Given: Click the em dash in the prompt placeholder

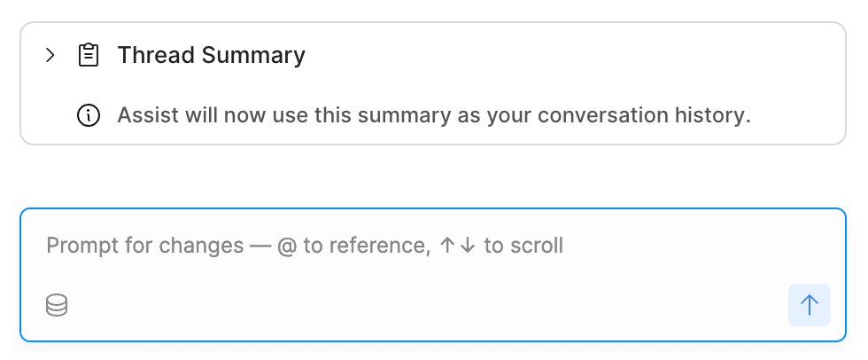Looking at the screenshot, I should 260,246.
